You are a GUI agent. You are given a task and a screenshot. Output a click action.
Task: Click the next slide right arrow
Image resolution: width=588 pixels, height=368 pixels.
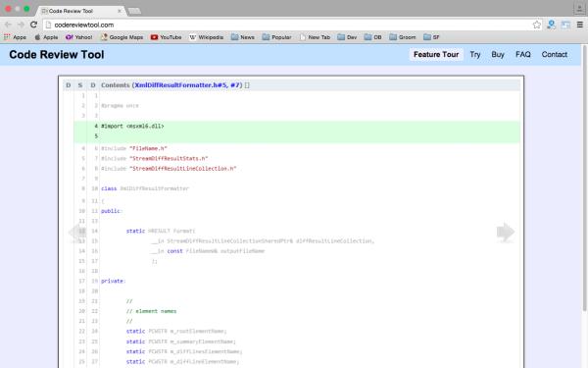tap(506, 232)
